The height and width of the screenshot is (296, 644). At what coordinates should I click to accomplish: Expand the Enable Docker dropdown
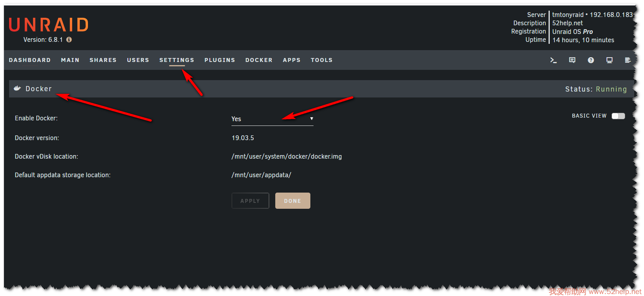(272, 119)
